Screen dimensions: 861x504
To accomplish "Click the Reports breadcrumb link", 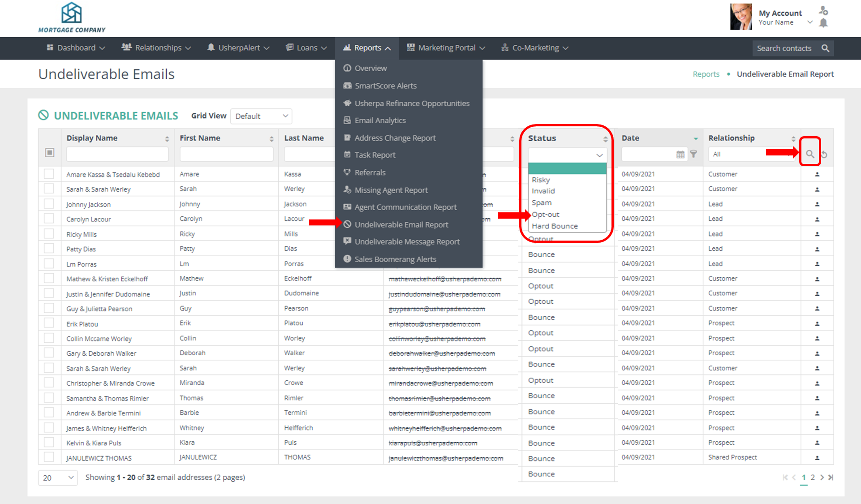I will coord(706,74).
